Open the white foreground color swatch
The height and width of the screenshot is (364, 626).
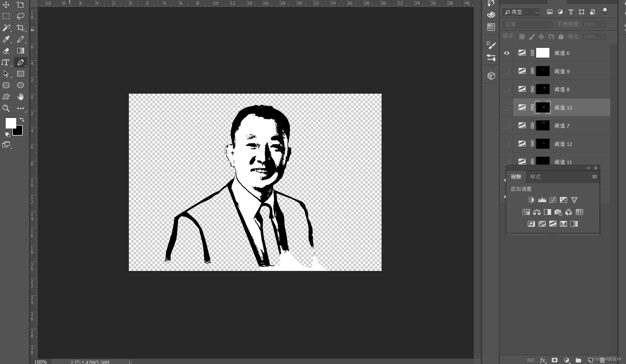pyautogui.click(x=10, y=123)
